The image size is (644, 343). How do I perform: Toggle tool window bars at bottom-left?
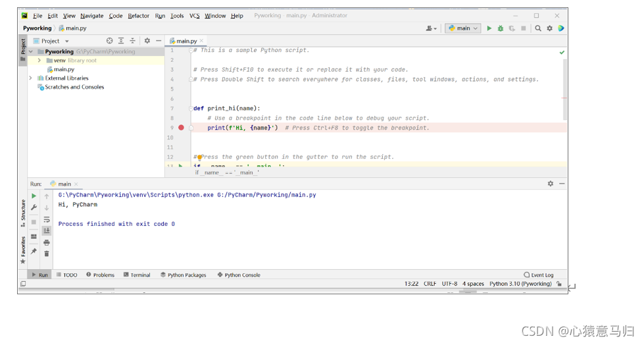pos(24,284)
